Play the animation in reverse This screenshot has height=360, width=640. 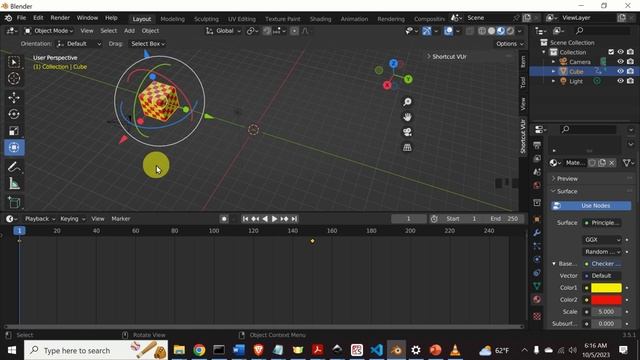click(x=265, y=219)
